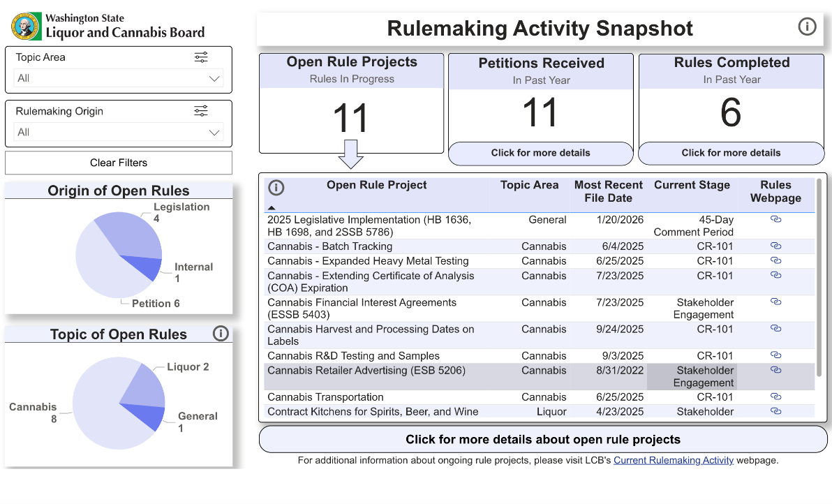Sort table by Current Stage column header
The image size is (832, 504).
[692, 185]
